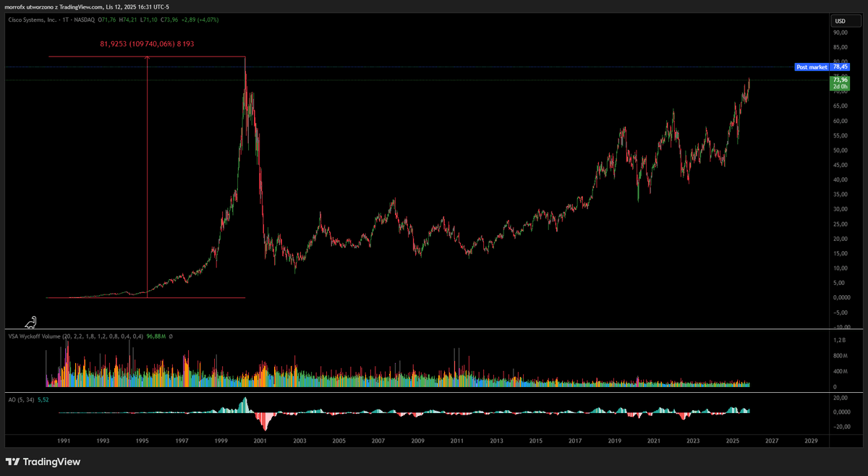
Task: Click the 2015 label on time axis
Action: click(535, 441)
